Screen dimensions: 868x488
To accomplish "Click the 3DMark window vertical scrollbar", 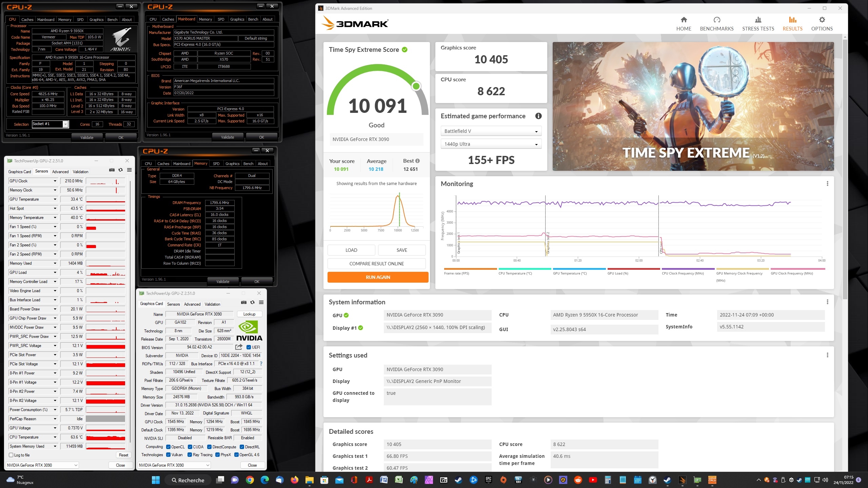I will tap(845, 169).
